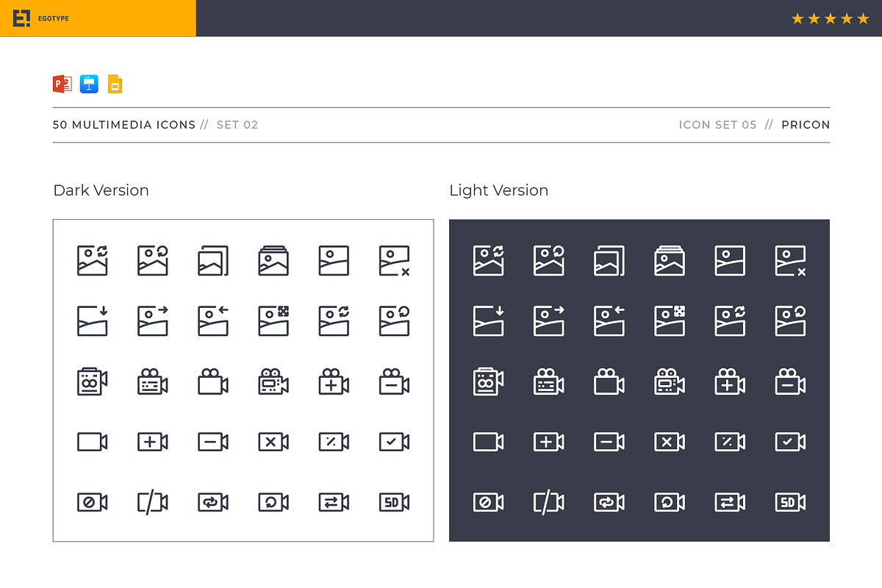
Task: Select two stacked images icon in Light Version
Action: (x=609, y=261)
